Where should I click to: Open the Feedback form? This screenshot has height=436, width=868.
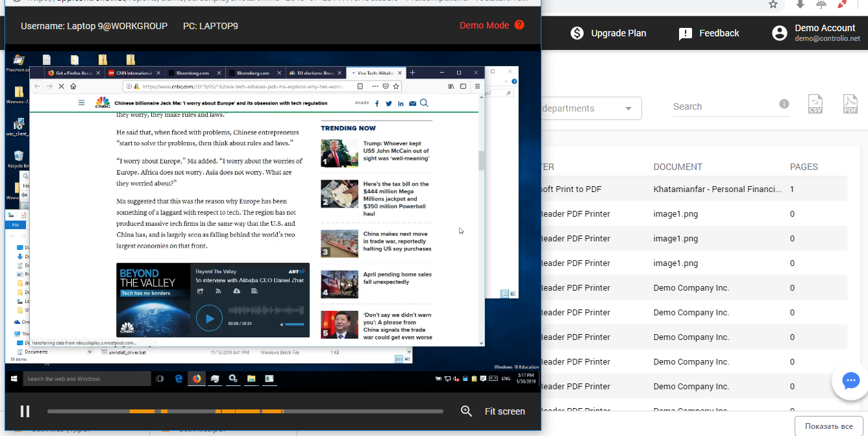click(708, 33)
